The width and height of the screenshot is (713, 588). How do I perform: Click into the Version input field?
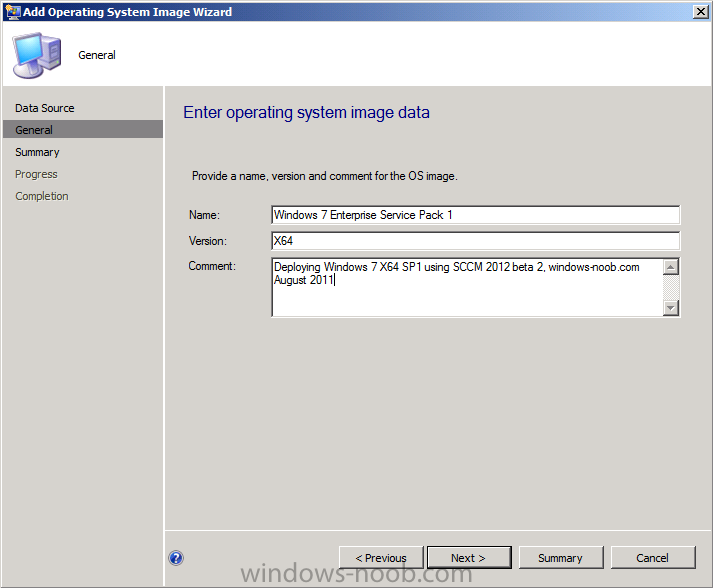tap(476, 241)
